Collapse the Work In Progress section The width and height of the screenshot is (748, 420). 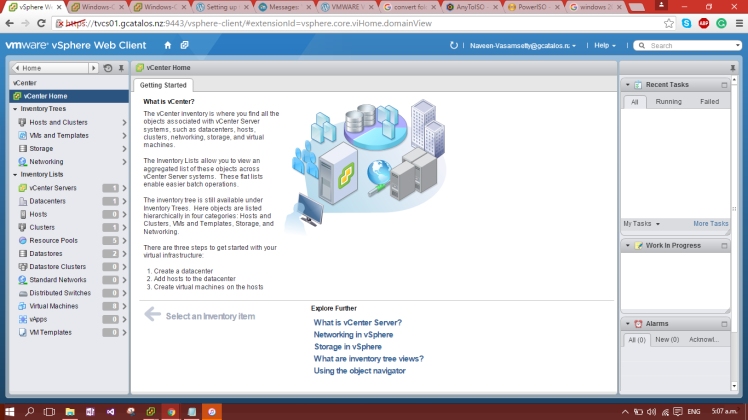click(628, 246)
